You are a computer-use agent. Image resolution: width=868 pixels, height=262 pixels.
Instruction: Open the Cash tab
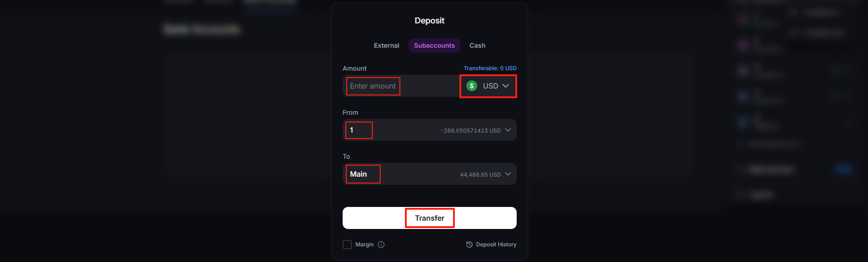(477, 45)
